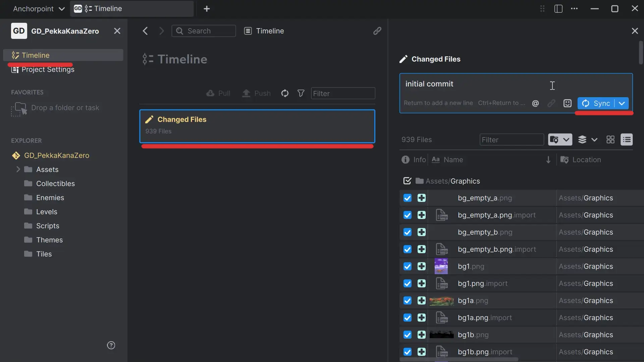Image resolution: width=644 pixels, height=362 pixels.
Task: Switch file view to list layout
Action: [627, 139]
